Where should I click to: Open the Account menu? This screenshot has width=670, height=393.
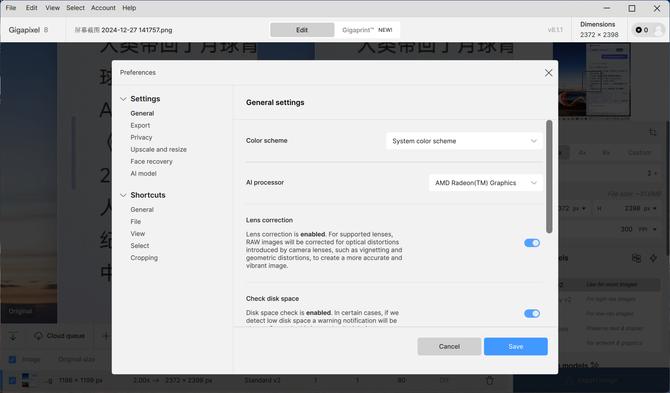click(103, 8)
